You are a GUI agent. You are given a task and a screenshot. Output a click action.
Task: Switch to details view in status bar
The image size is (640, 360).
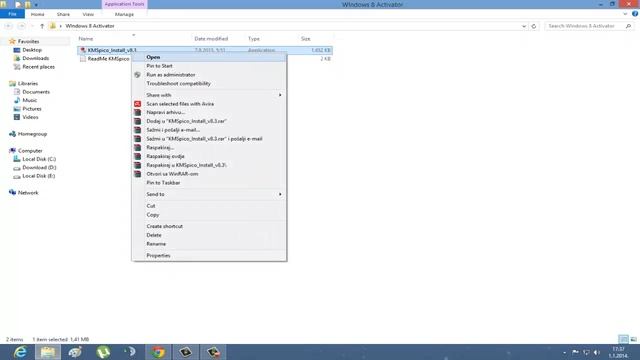point(623,339)
